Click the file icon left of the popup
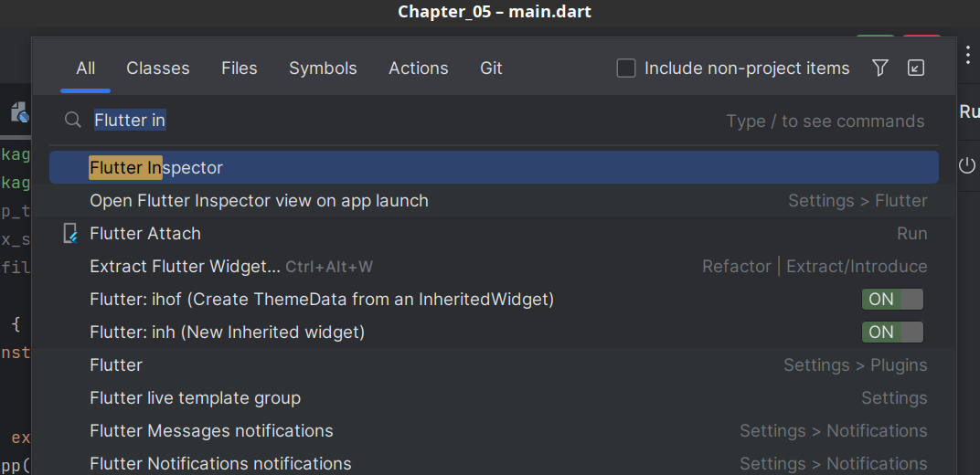 coord(21,112)
